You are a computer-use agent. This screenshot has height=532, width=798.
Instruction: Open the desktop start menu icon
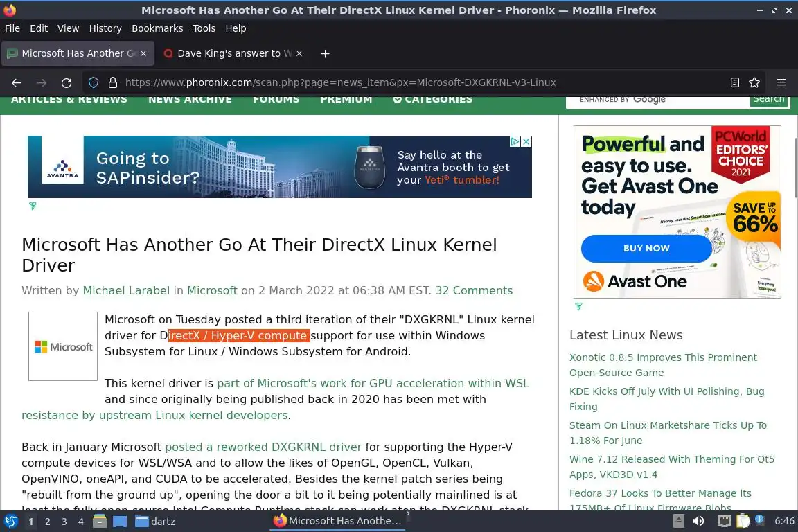coord(10,522)
